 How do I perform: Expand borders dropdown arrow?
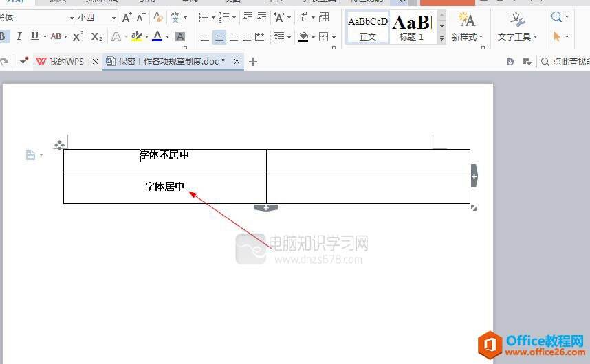[x=334, y=37]
